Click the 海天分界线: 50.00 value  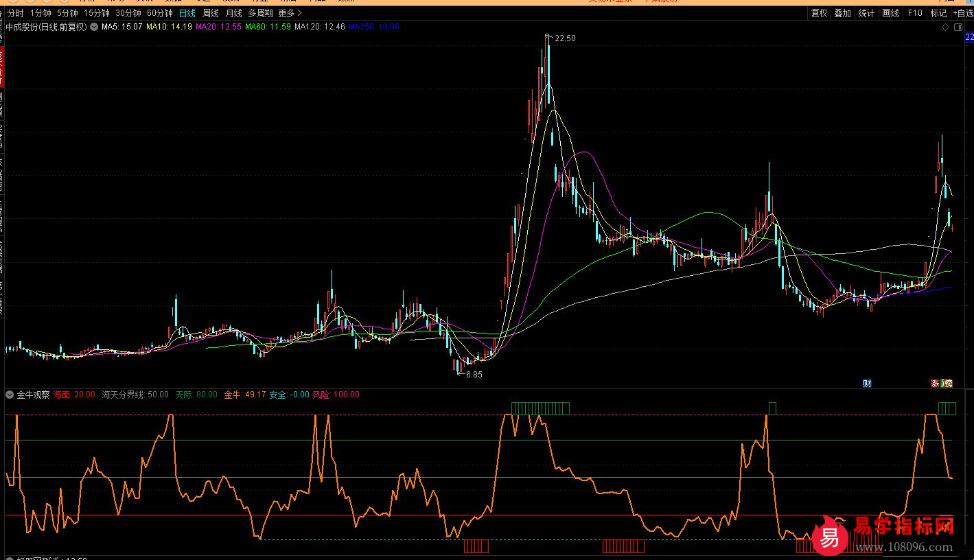pos(135,395)
